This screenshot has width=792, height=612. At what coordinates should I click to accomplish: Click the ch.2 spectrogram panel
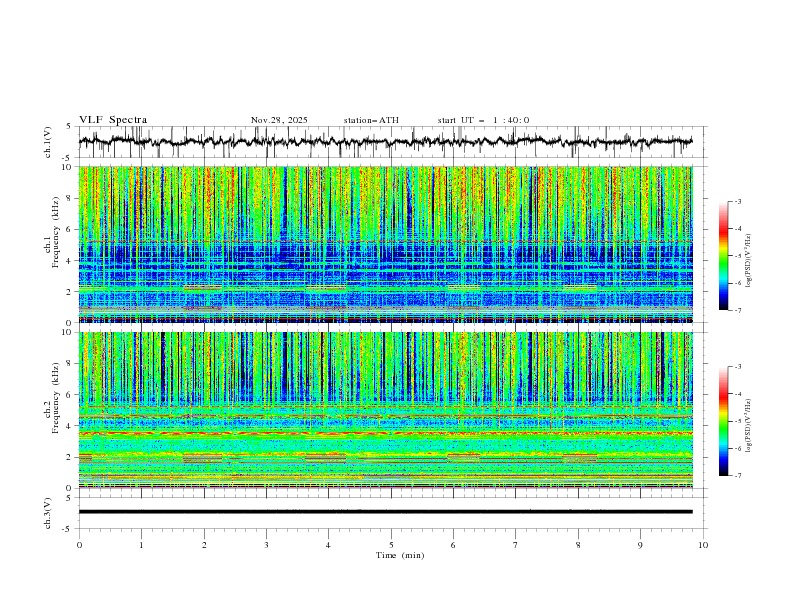pyautogui.click(x=385, y=410)
